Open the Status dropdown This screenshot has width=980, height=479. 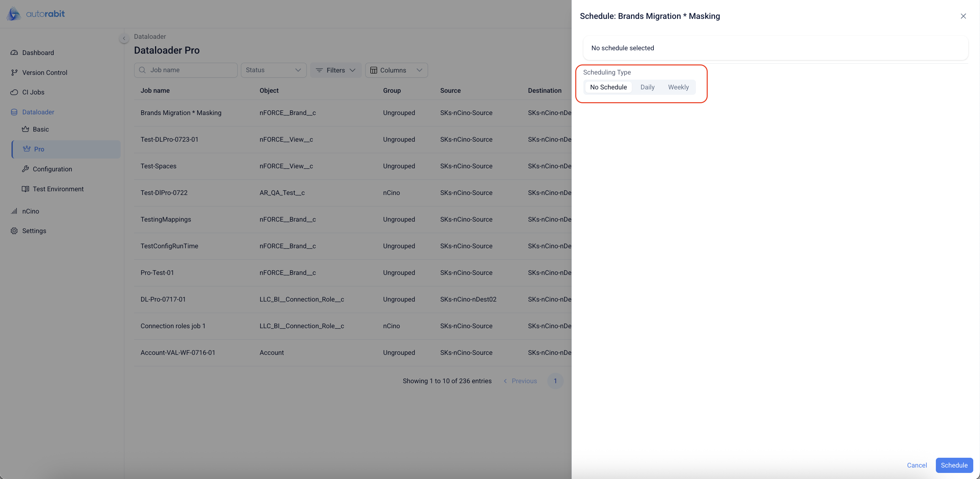[273, 70]
